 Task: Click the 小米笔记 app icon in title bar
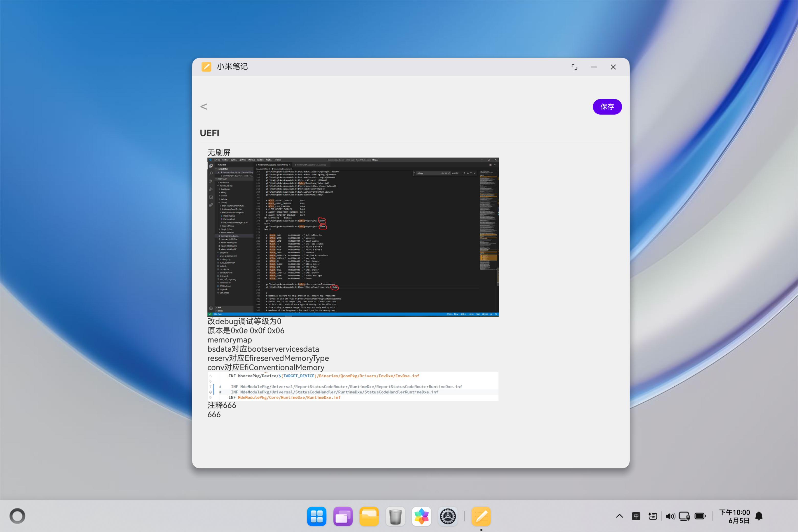206,66
